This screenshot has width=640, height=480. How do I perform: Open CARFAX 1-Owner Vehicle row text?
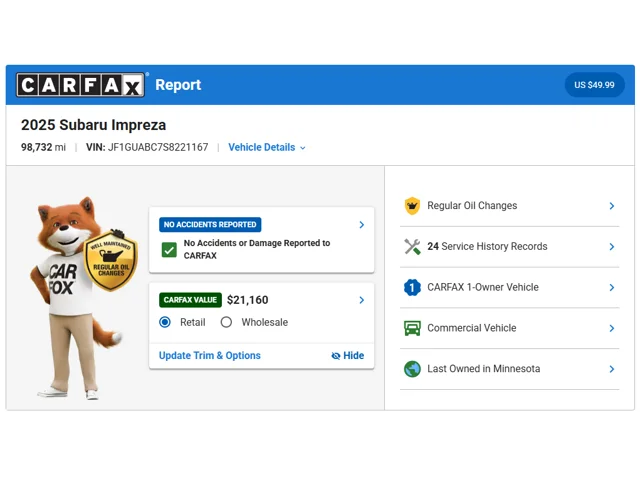tap(483, 287)
